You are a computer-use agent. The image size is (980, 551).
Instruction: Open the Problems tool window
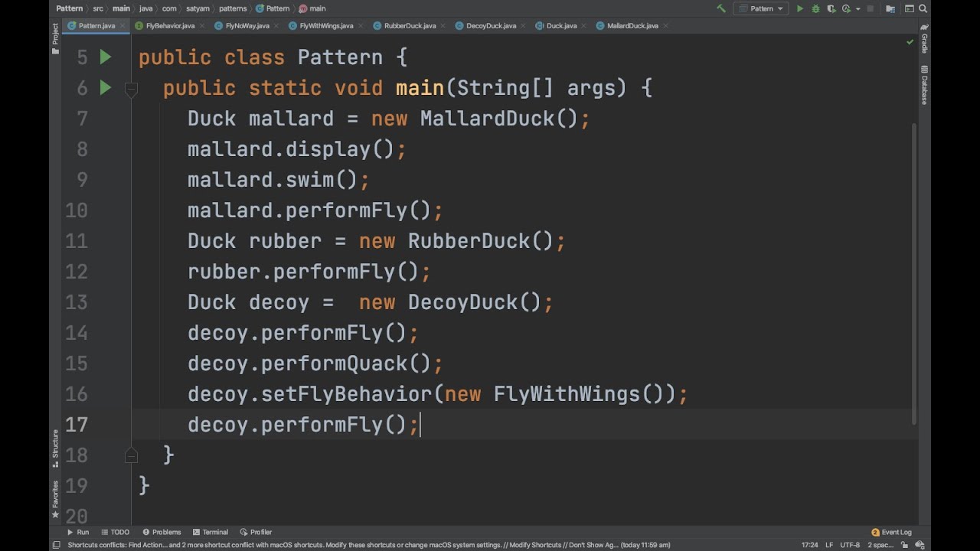click(x=162, y=532)
